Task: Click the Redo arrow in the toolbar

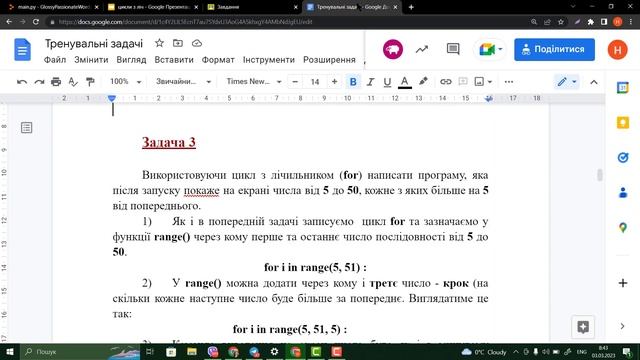Action: (39, 82)
